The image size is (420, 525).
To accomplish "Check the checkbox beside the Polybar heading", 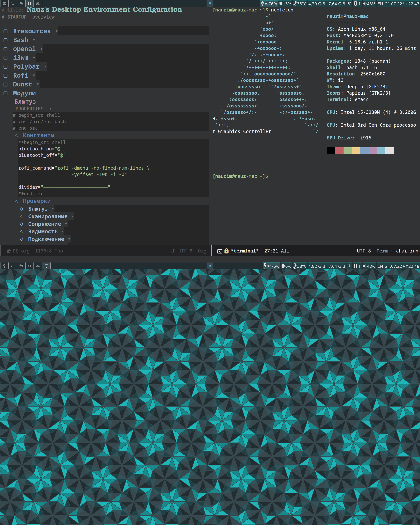I will click(x=5, y=66).
